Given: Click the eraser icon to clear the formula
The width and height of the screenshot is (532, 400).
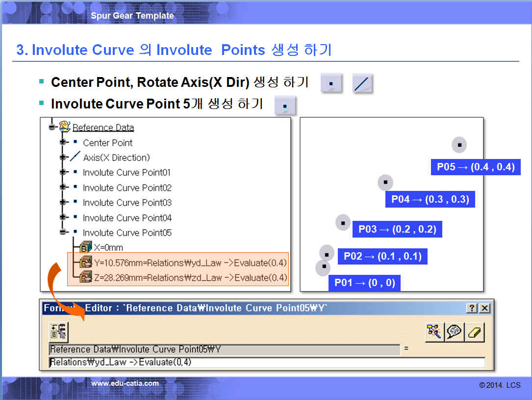Looking at the screenshot, I should (475, 332).
